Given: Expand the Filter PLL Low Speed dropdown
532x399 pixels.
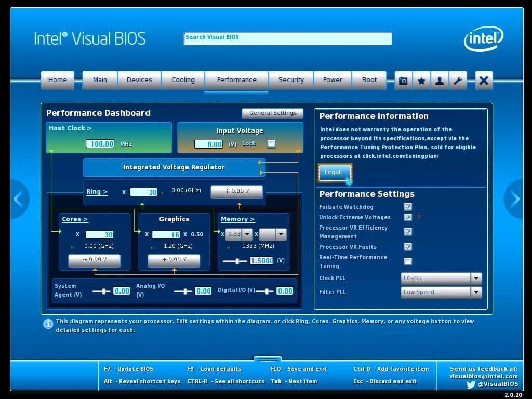Looking at the screenshot, I should (441, 292).
